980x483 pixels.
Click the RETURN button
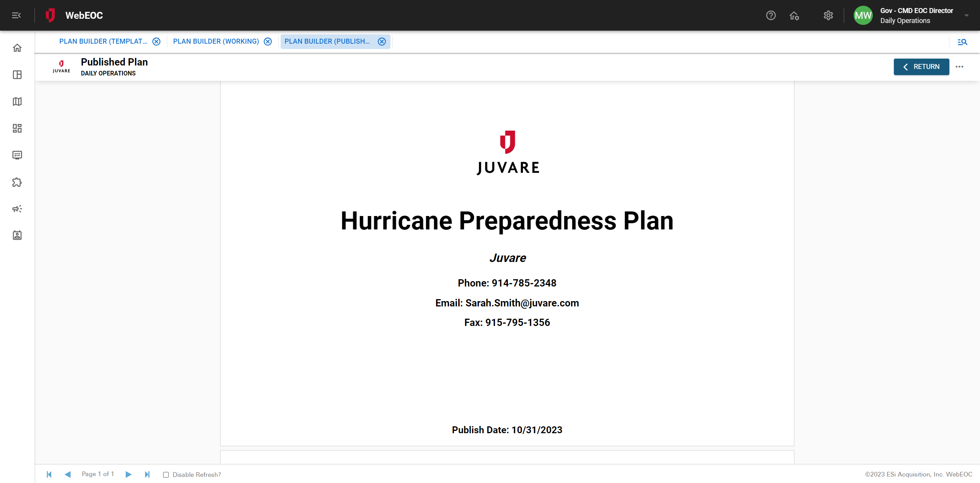tap(921, 67)
